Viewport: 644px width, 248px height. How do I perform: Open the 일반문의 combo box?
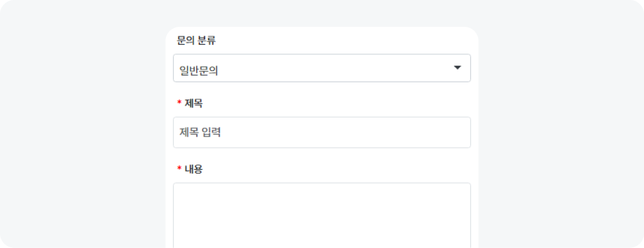(321, 68)
